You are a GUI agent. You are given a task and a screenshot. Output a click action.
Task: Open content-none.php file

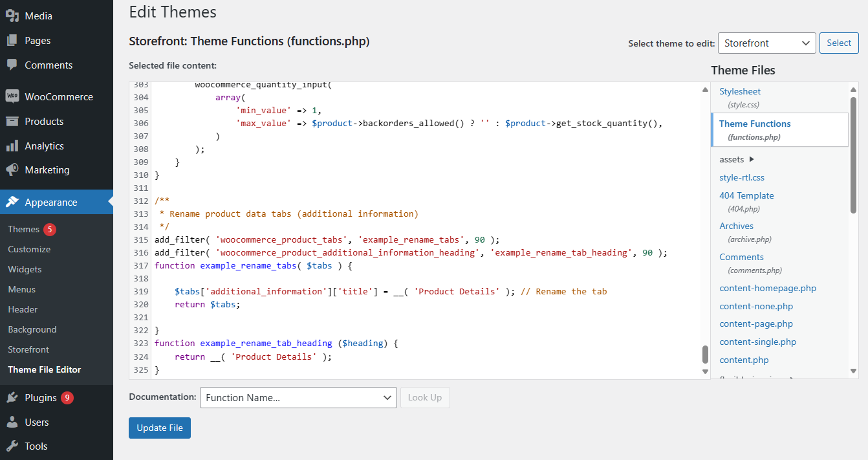click(756, 306)
